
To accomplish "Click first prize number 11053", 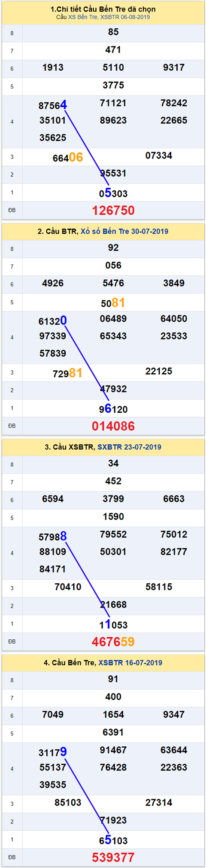I will point(113,625).
